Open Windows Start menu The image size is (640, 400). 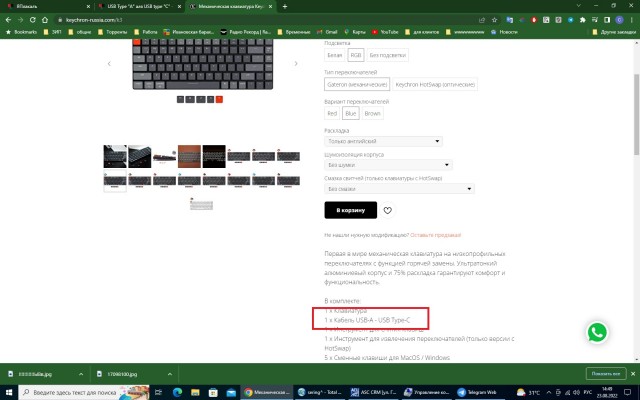point(8,392)
